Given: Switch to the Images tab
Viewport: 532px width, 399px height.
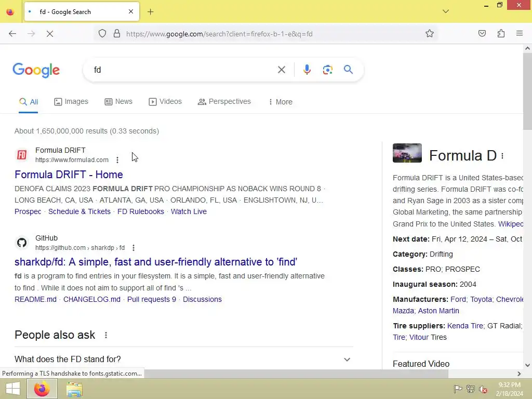Looking at the screenshot, I should 71,101.
